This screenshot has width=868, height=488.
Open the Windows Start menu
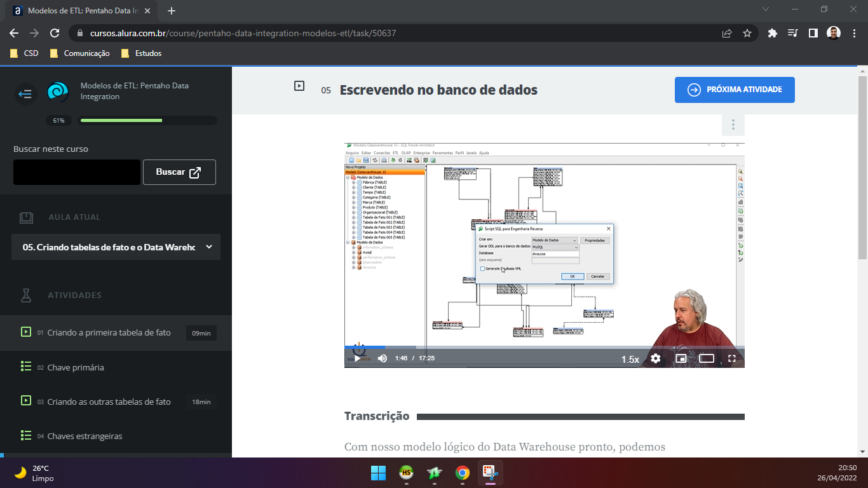378,473
